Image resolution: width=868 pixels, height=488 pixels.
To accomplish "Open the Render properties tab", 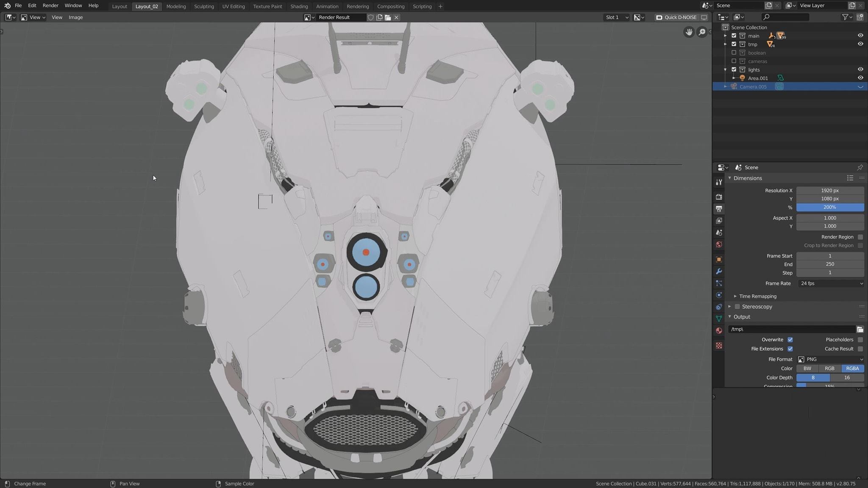I will pos(719,197).
